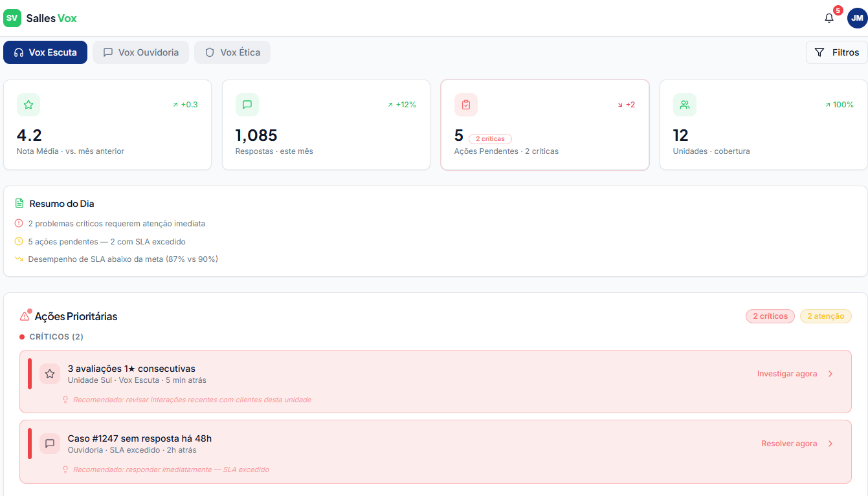Expand the chevron next to Investigar agora

pyautogui.click(x=830, y=373)
